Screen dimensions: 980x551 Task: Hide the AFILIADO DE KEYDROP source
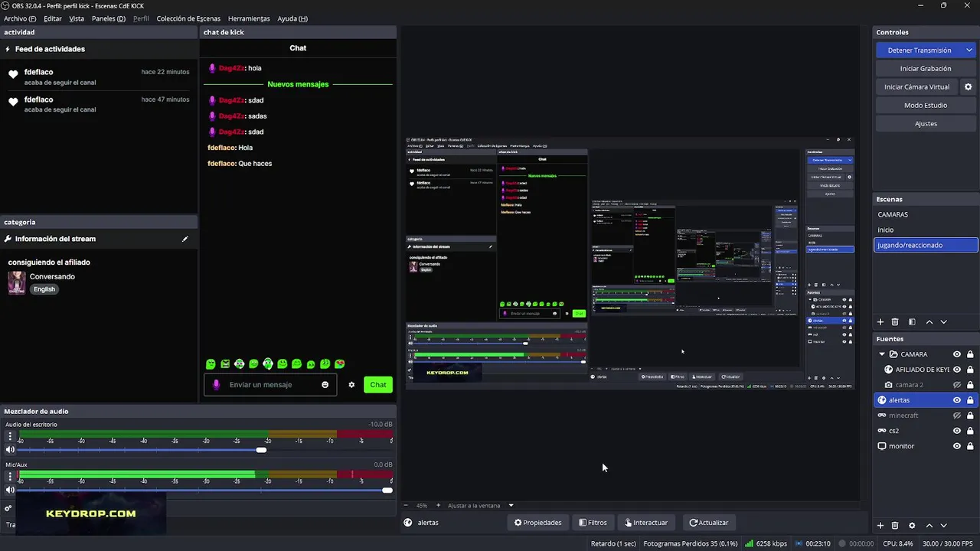coord(956,370)
